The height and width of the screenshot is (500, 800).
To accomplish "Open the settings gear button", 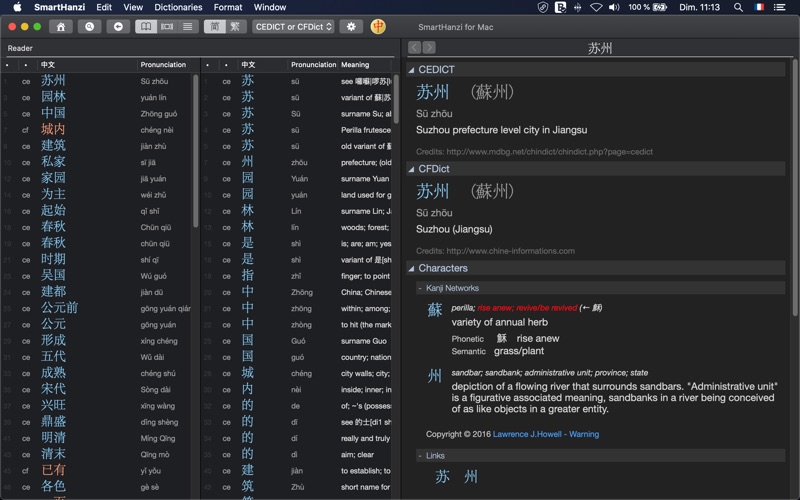I will pyautogui.click(x=351, y=27).
